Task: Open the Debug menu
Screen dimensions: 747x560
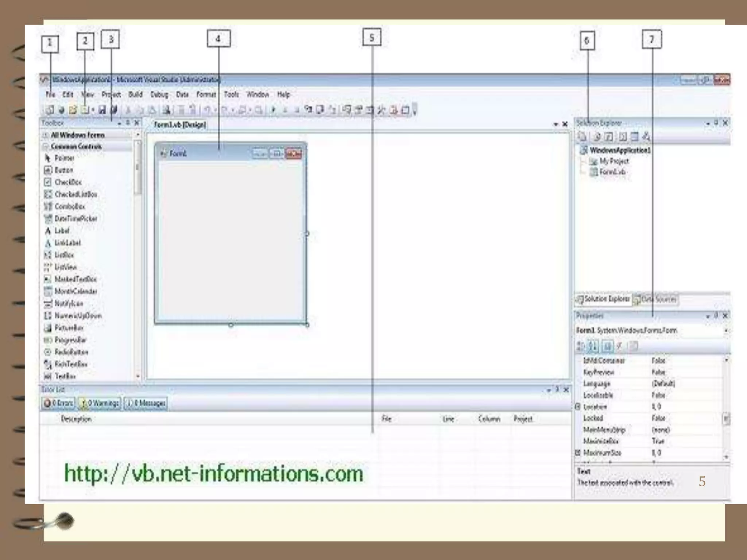Action: (159, 95)
